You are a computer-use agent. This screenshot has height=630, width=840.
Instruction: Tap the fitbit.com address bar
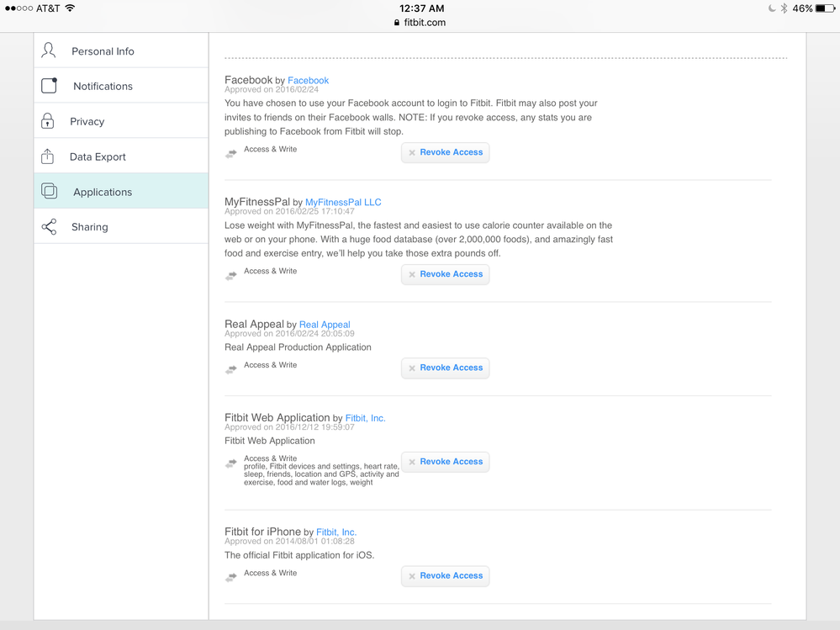click(x=420, y=23)
